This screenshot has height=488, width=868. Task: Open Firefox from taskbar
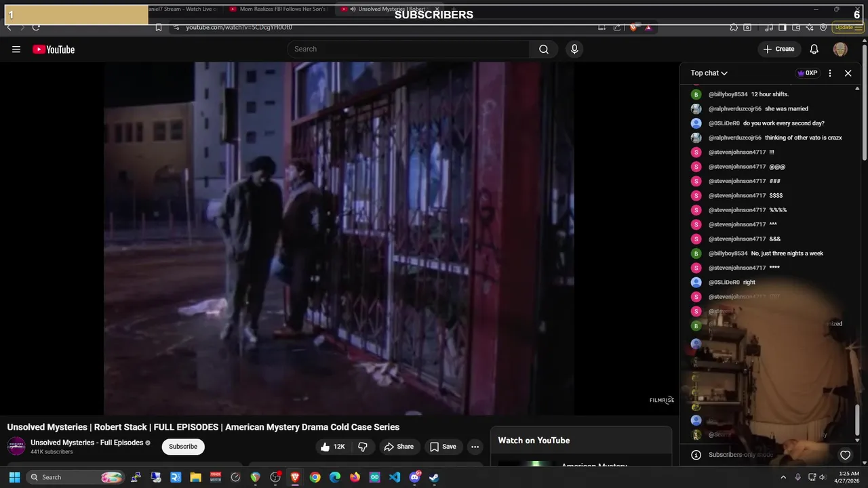click(x=355, y=477)
